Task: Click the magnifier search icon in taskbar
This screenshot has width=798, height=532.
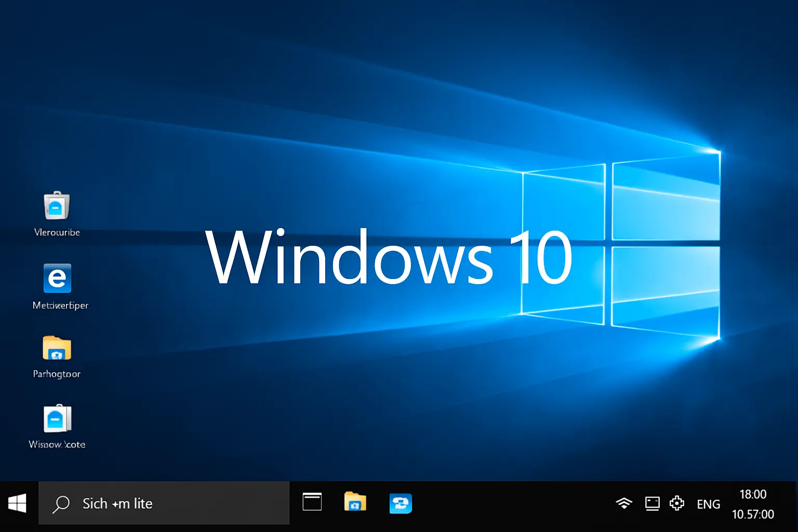Action: tap(61, 504)
